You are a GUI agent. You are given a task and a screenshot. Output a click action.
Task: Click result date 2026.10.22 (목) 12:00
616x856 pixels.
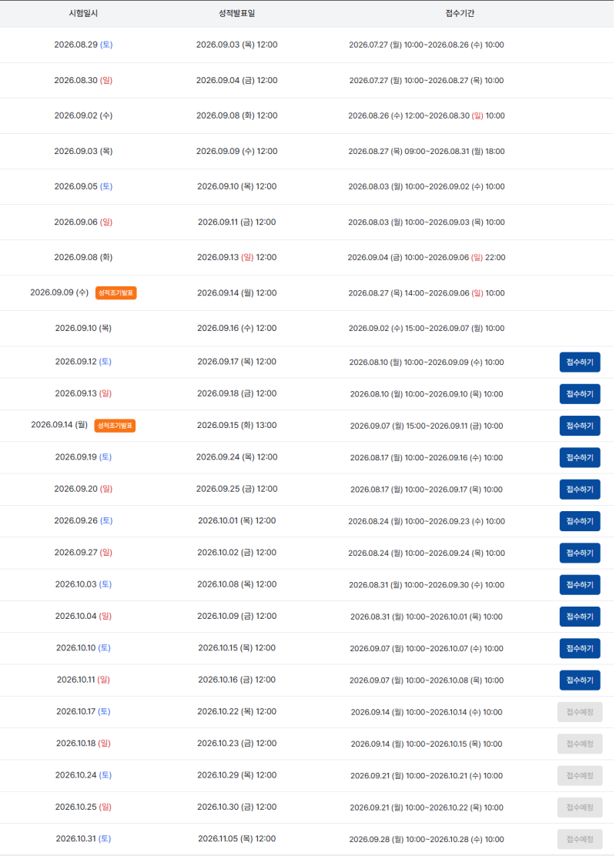click(236, 711)
